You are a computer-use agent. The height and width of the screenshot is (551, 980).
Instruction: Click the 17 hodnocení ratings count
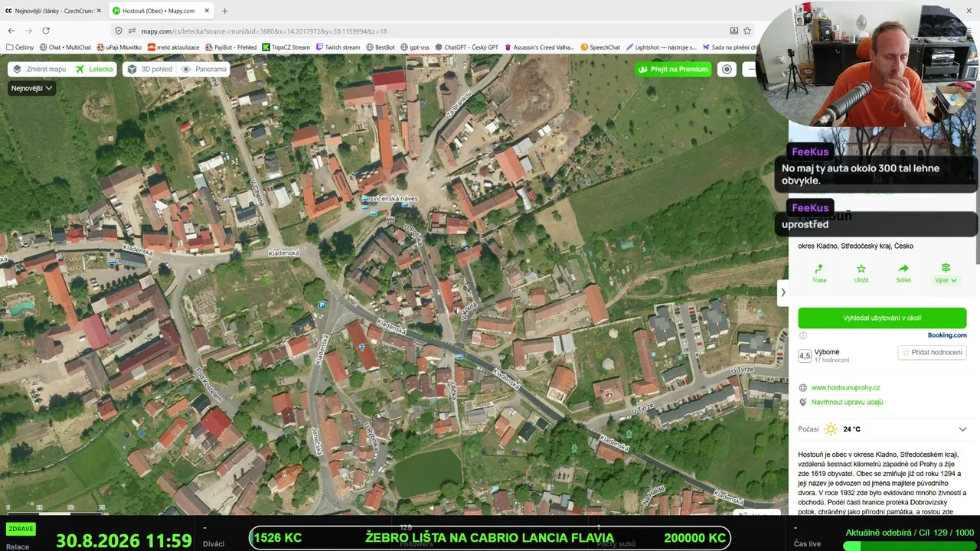coord(831,360)
